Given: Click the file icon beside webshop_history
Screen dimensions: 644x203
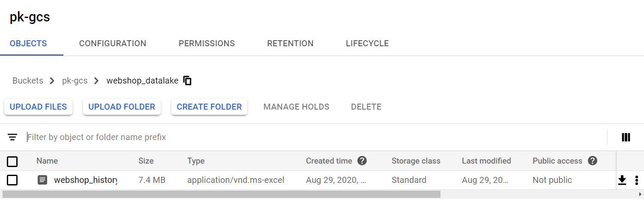Looking at the screenshot, I should (x=42, y=180).
